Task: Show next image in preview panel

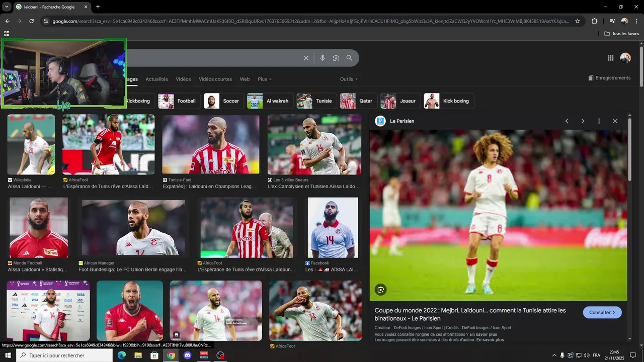Action: click(x=583, y=121)
